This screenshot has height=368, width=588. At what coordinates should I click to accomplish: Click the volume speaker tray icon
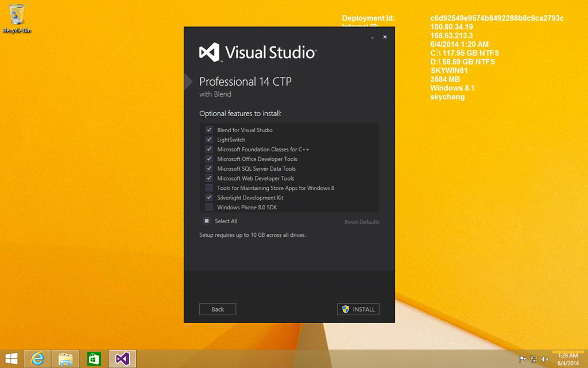pyautogui.click(x=544, y=359)
